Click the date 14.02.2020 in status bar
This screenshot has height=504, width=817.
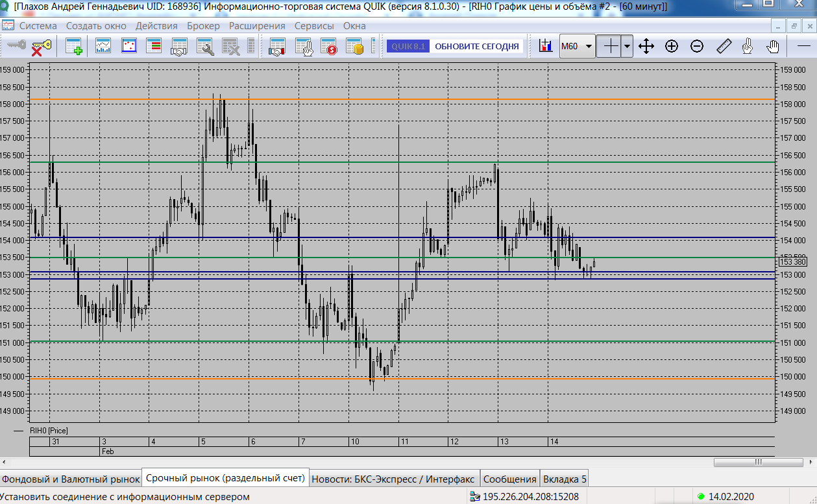[731, 497]
